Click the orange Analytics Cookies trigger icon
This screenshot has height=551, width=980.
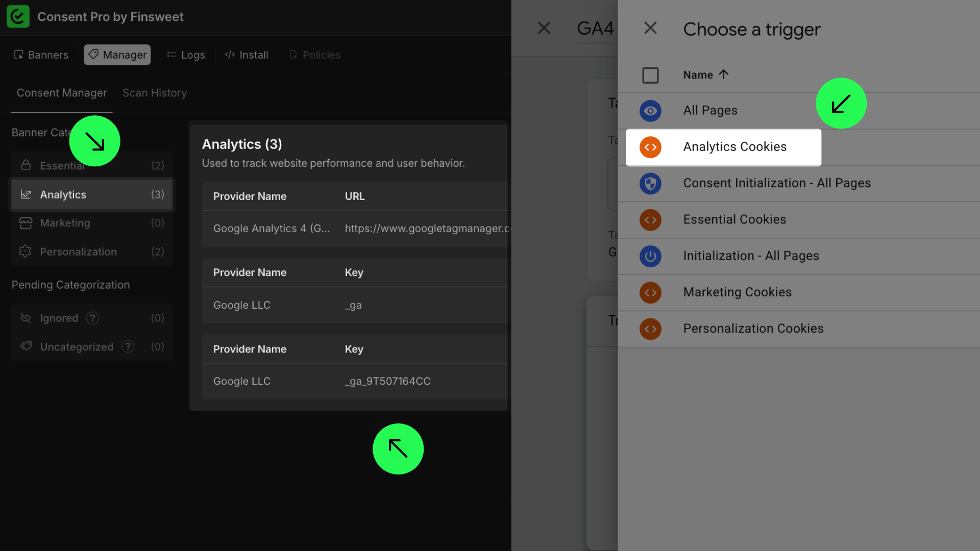click(x=650, y=147)
